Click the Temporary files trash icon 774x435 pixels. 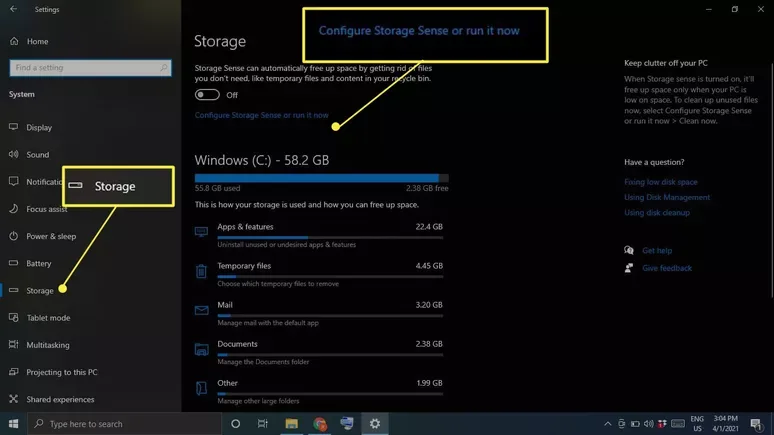(x=201, y=271)
